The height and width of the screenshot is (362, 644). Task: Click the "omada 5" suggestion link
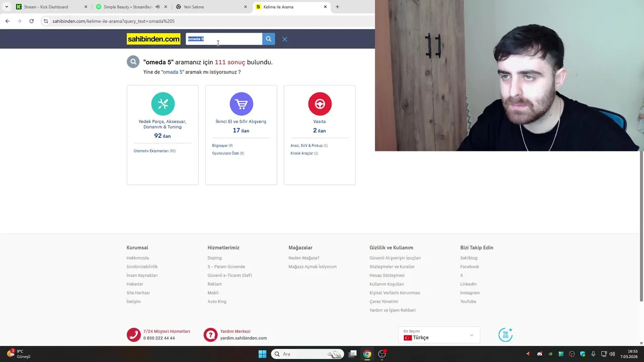[173, 72]
